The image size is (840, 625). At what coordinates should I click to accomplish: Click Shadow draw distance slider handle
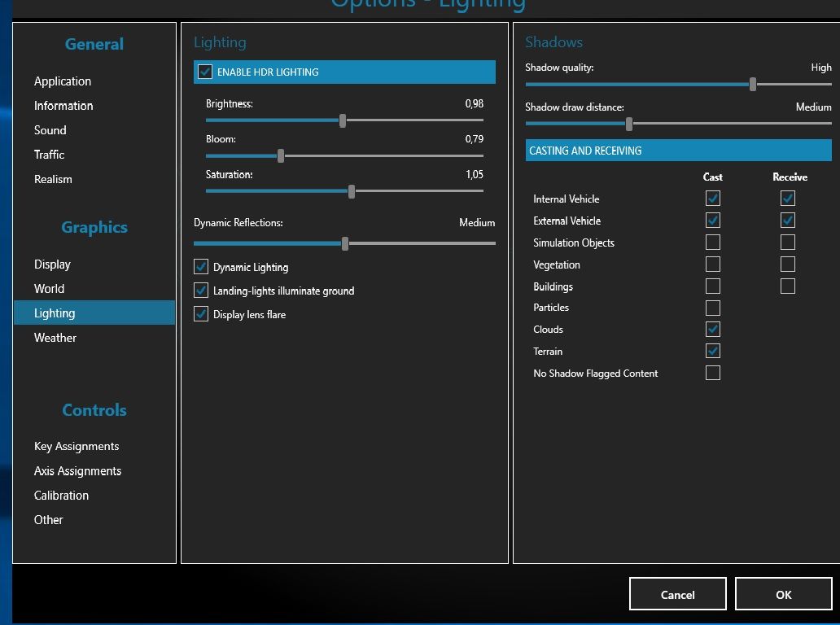pyautogui.click(x=629, y=124)
